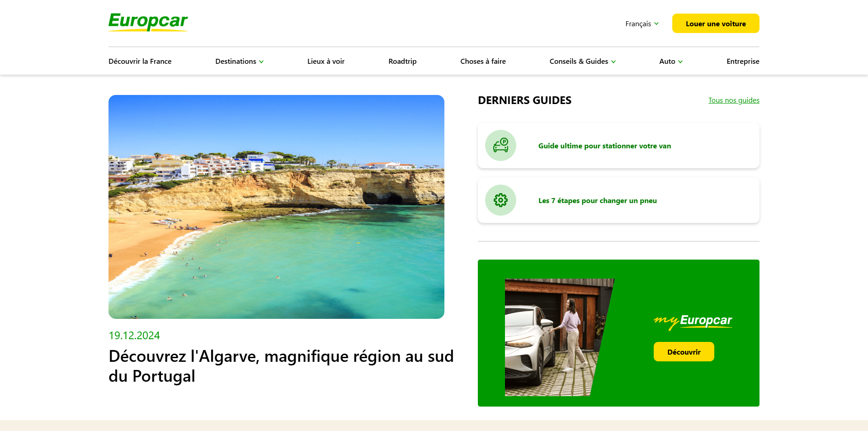Screen dimensions: 868x431
Task: Open the Français language dropdown
Action: click(x=642, y=24)
